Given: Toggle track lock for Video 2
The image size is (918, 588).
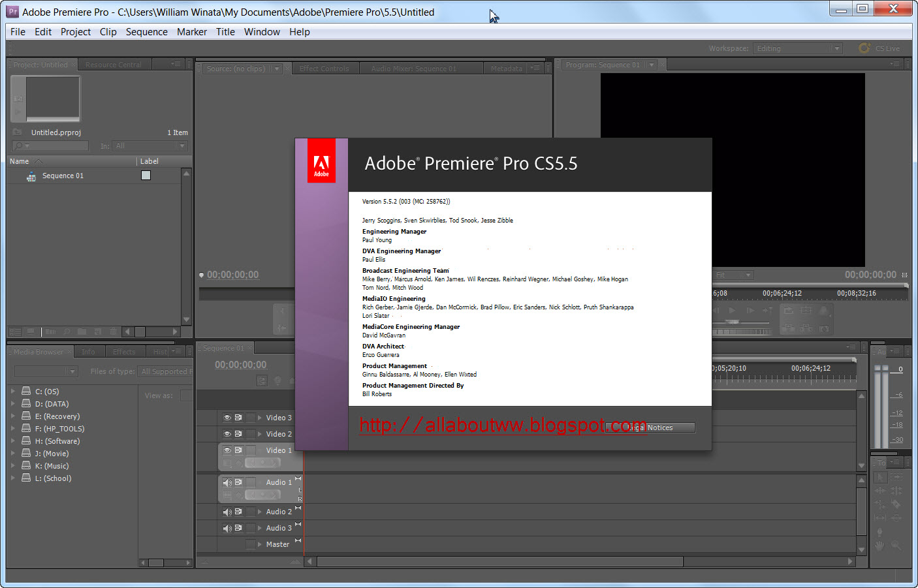Looking at the screenshot, I should 251,434.
